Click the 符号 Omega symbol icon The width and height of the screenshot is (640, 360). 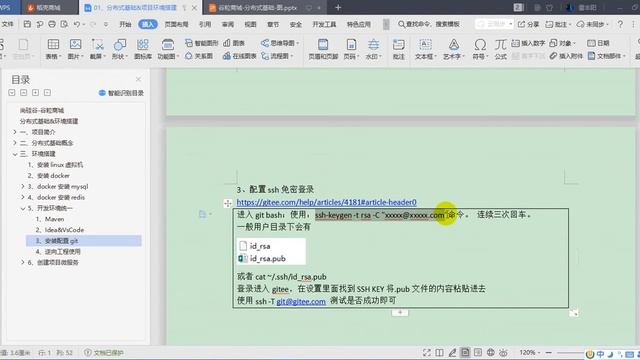pyautogui.click(x=480, y=49)
